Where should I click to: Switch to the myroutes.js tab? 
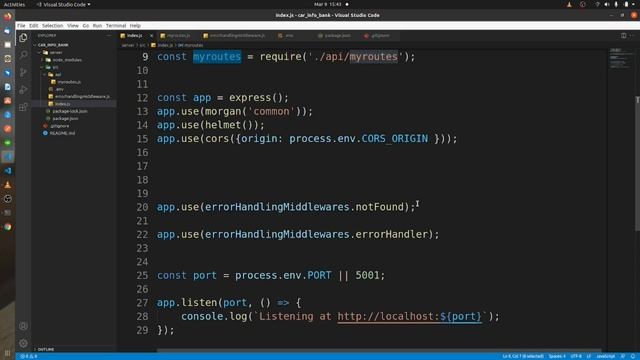[x=178, y=36]
